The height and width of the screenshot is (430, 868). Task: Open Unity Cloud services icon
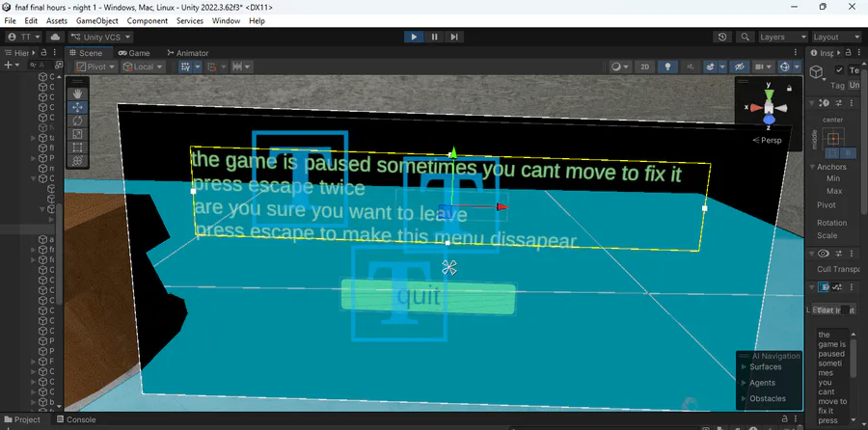(x=55, y=37)
